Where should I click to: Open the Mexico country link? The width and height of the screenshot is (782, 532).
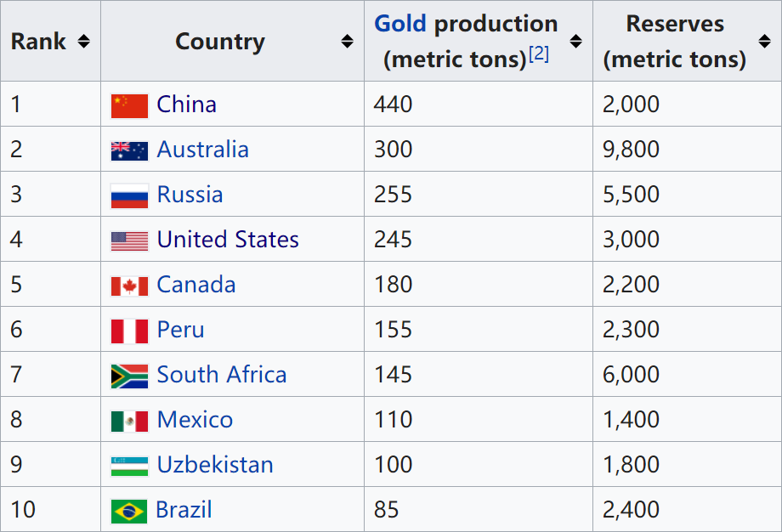coord(195,420)
